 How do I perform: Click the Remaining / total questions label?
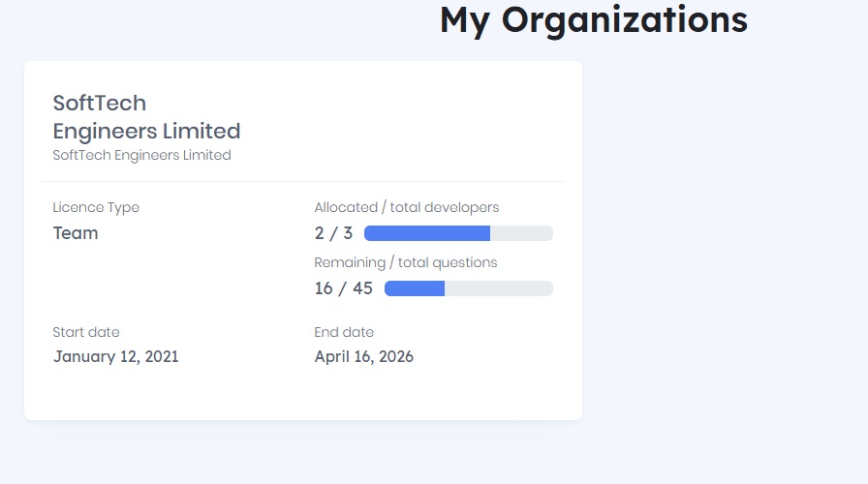[x=405, y=262]
